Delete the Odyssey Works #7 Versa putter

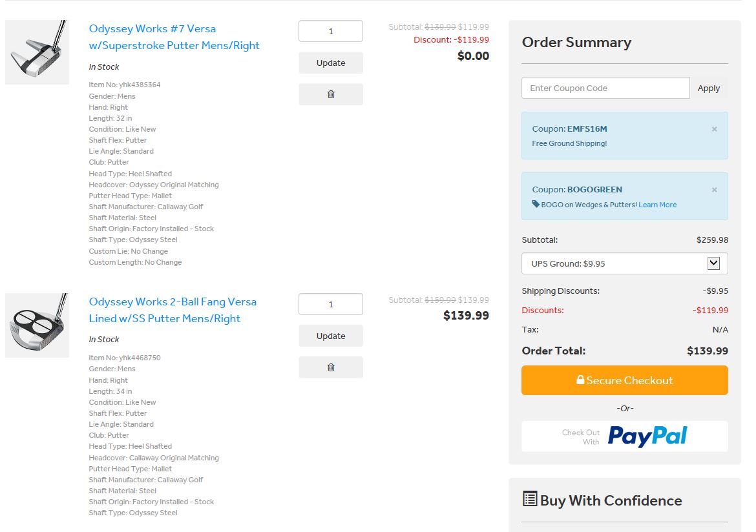(x=331, y=94)
